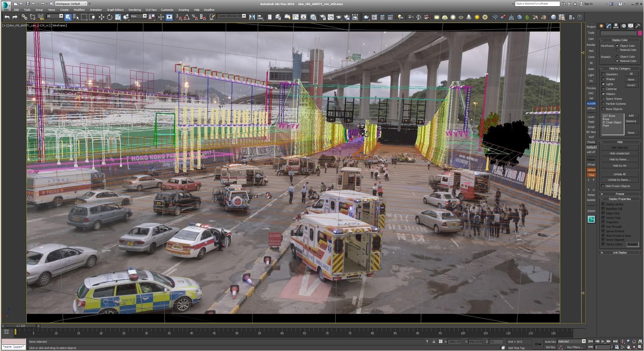Screen dimensions: 644x351
Task: Uncheck the Lights category checkbox
Action: click(603, 84)
